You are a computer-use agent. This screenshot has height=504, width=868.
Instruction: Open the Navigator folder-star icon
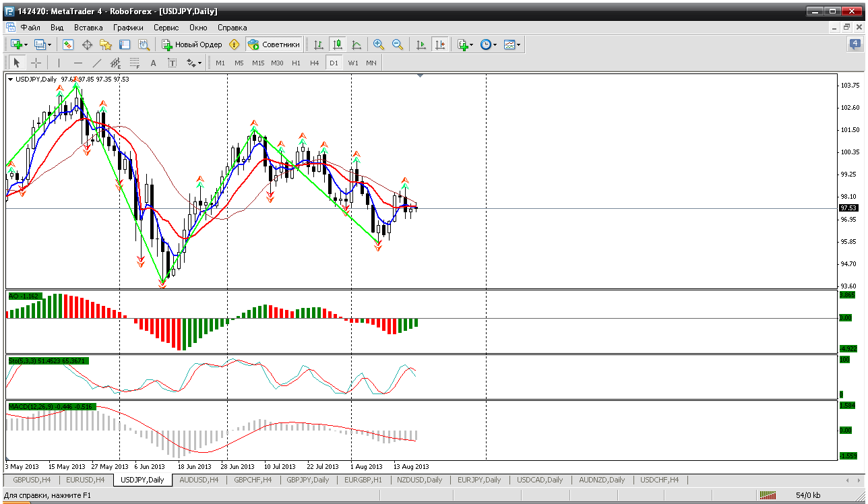(106, 44)
